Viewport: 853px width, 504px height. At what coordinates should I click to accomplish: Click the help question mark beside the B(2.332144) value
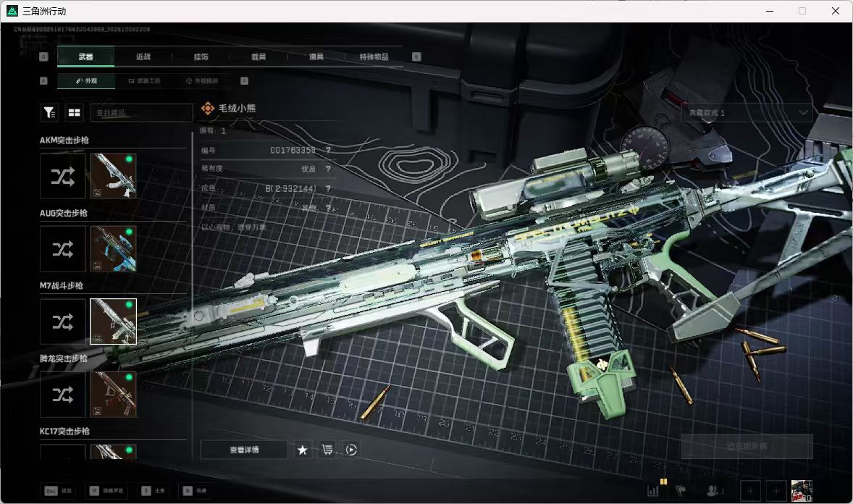328,188
